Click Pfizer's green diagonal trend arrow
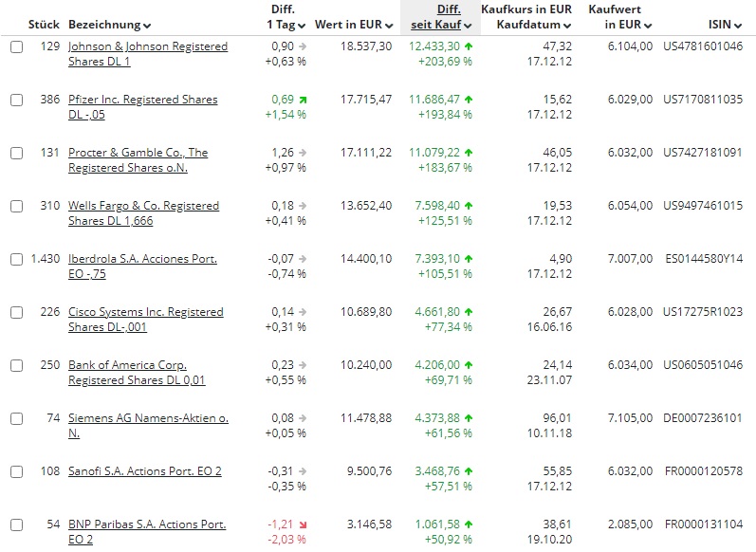This screenshot has width=756, height=552. pyautogui.click(x=303, y=101)
